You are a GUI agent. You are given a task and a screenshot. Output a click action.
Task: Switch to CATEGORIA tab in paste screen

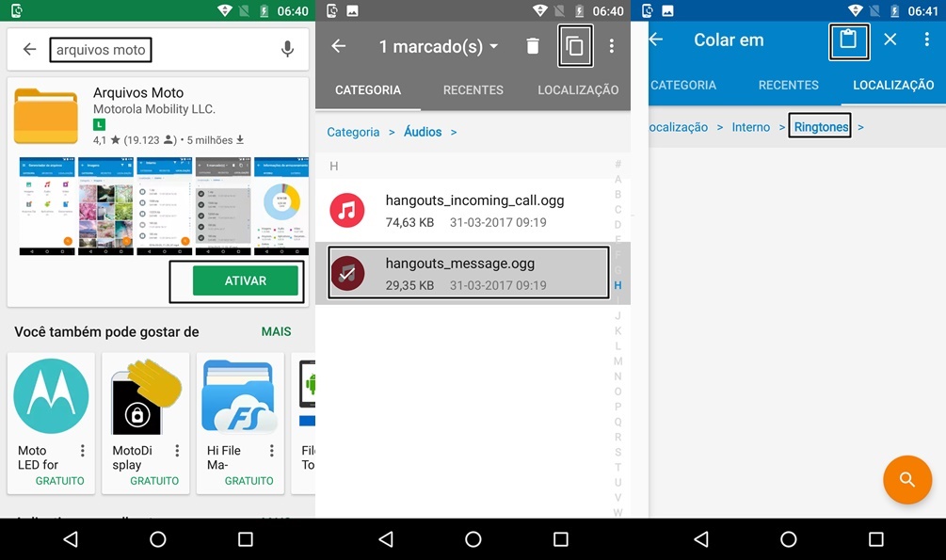click(683, 85)
